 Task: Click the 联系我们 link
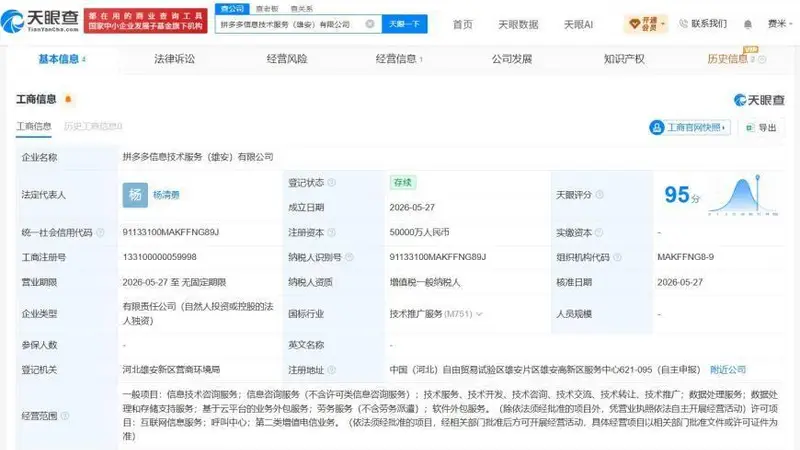tap(703, 23)
